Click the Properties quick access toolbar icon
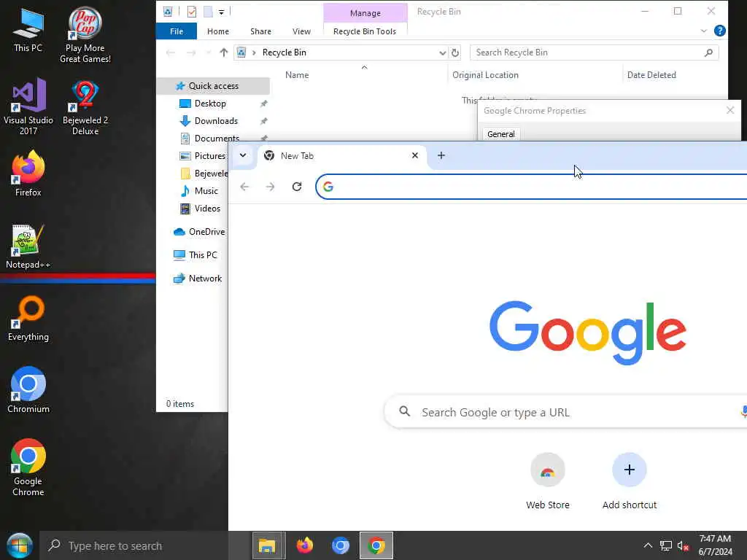The height and width of the screenshot is (560, 747). pyautogui.click(x=192, y=12)
